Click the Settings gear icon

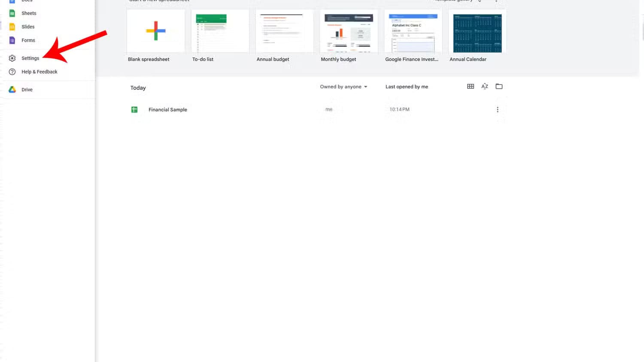[12, 58]
